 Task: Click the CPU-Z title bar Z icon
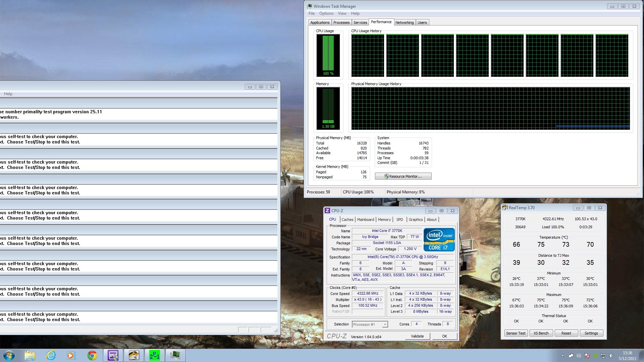[327, 210]
